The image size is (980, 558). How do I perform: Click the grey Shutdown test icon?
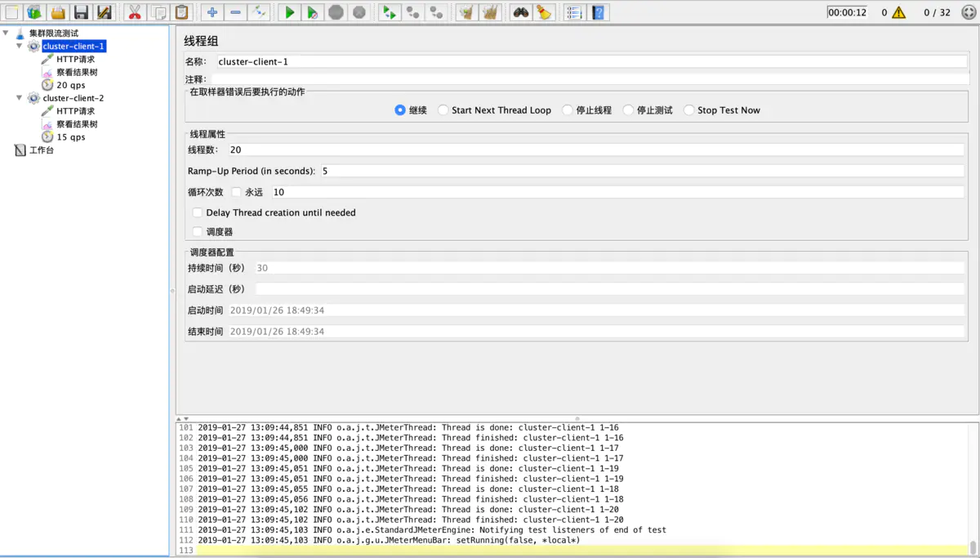click(359, 12)
